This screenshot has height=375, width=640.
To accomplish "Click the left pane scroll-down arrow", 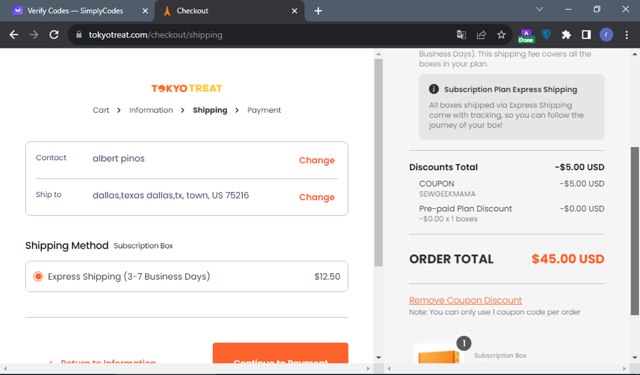I will tap(378, 357).
